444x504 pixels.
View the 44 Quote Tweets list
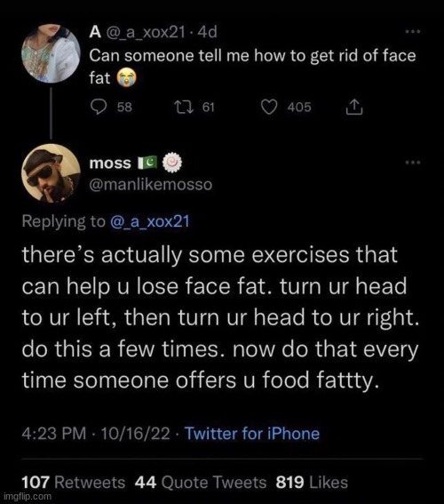tap(201, 483)
